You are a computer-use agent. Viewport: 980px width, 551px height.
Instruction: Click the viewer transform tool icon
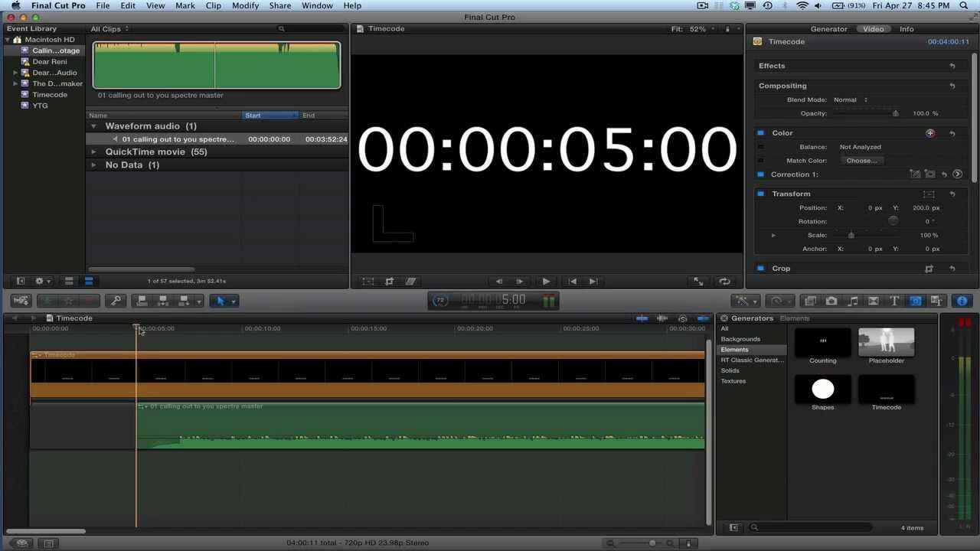click(x=368, y=282)
